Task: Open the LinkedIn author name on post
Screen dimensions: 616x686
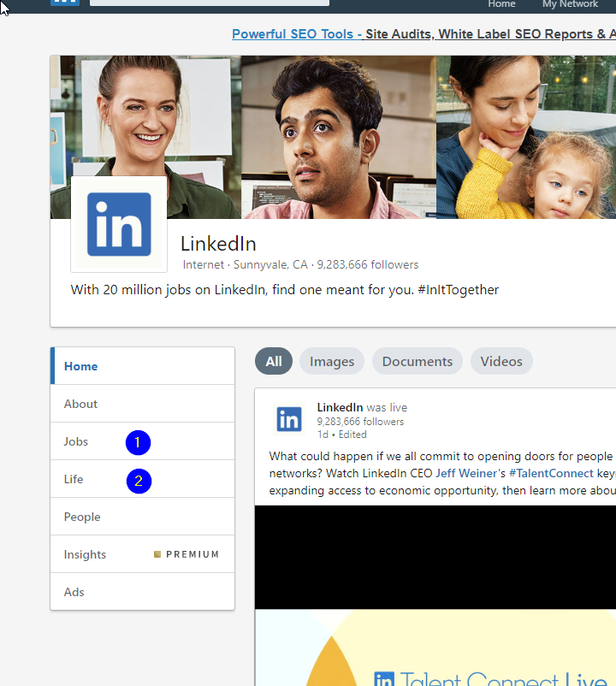Action: coord(340,407)
